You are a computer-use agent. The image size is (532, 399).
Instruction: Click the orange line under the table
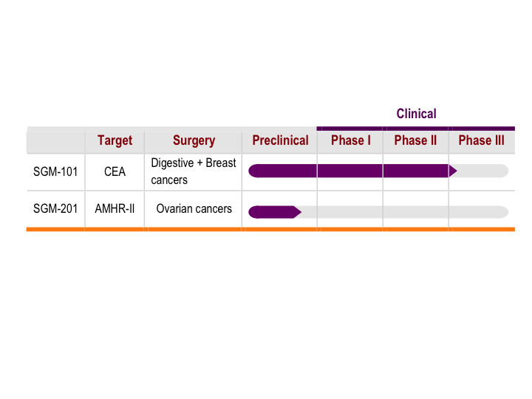pyautogui.click(x=270, y=229)
